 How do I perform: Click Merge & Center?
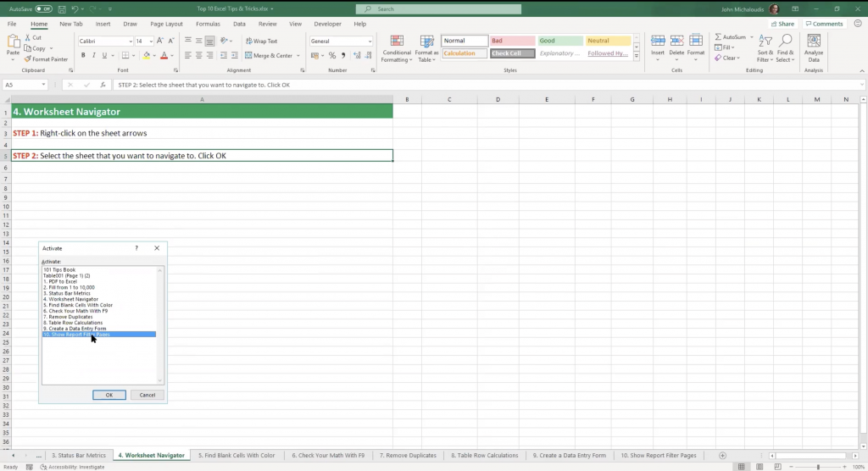coord(269,55)
